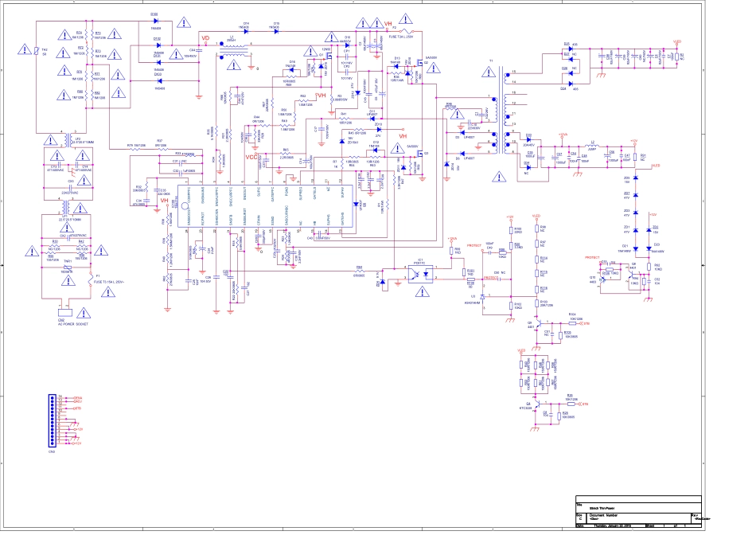Select the red VD net label
This screenshot has width=756, height=535.
[205, 38]
